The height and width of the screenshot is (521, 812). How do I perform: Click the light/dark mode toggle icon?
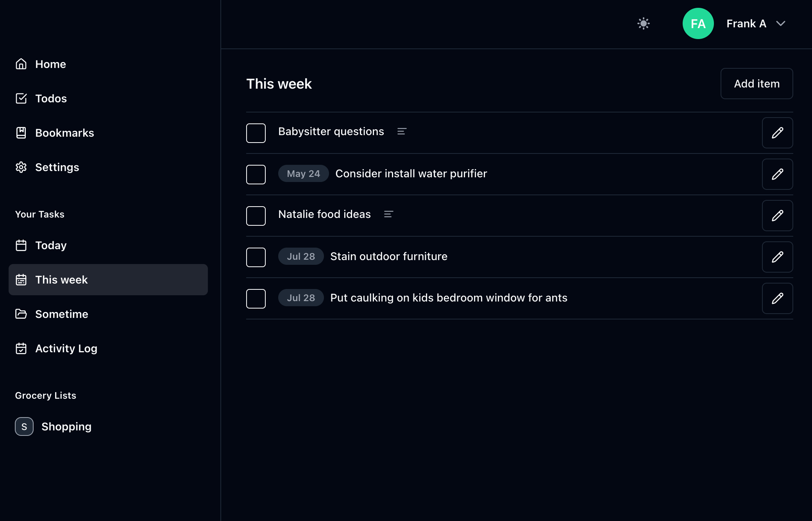pos(644,24)
